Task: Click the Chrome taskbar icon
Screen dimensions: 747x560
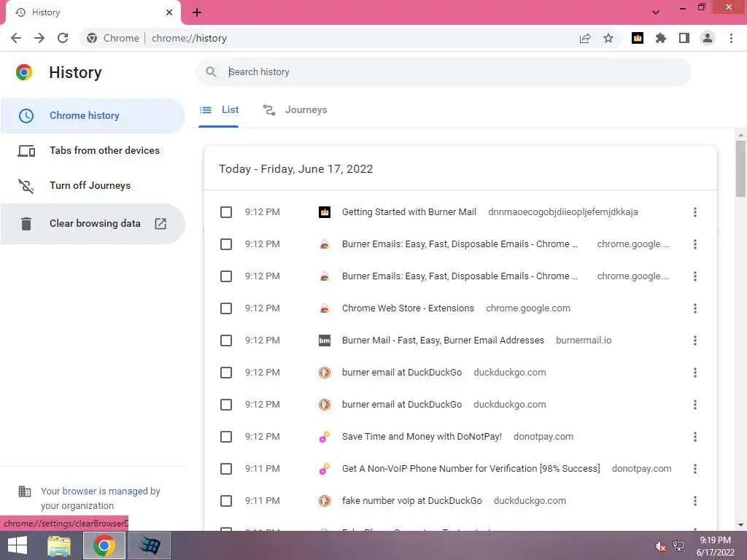Action: point(104,545)
